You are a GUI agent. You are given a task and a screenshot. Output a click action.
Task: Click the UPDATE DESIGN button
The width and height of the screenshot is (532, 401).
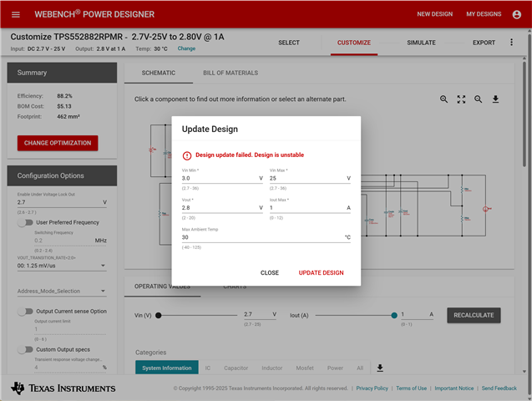click(x=321, y=272)
